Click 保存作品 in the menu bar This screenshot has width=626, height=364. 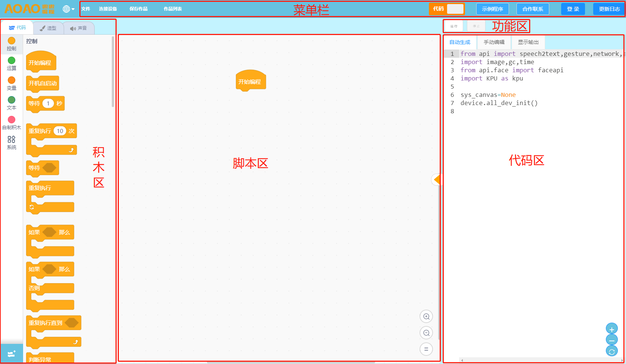(139, 9)
